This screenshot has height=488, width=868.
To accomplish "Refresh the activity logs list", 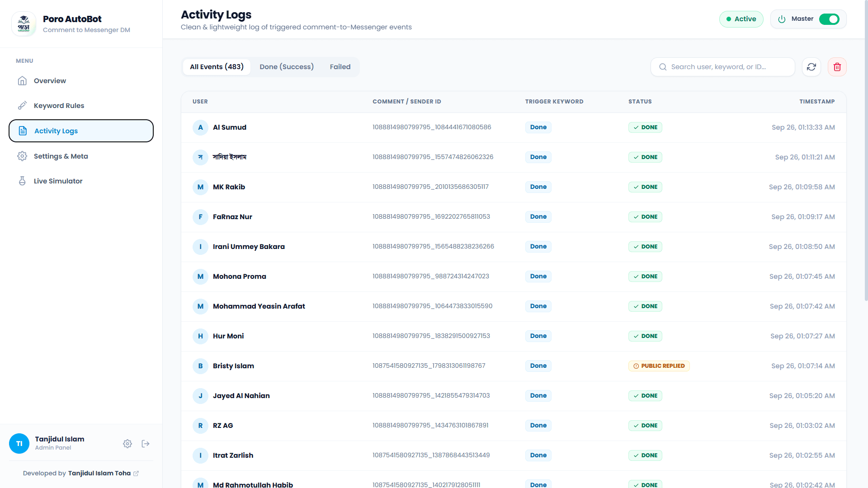I will pyautogui.click(x=811, y=67).
